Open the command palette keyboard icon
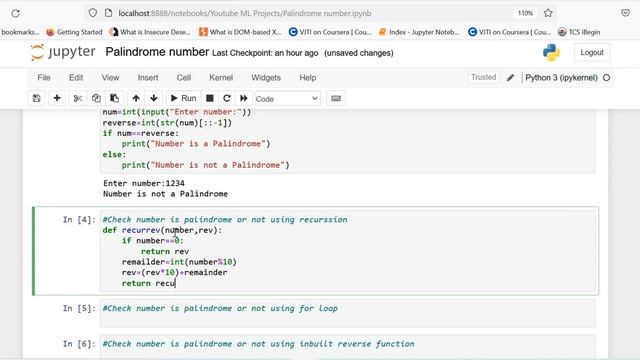This screenshot has width=640, height=360. (336, 98)
